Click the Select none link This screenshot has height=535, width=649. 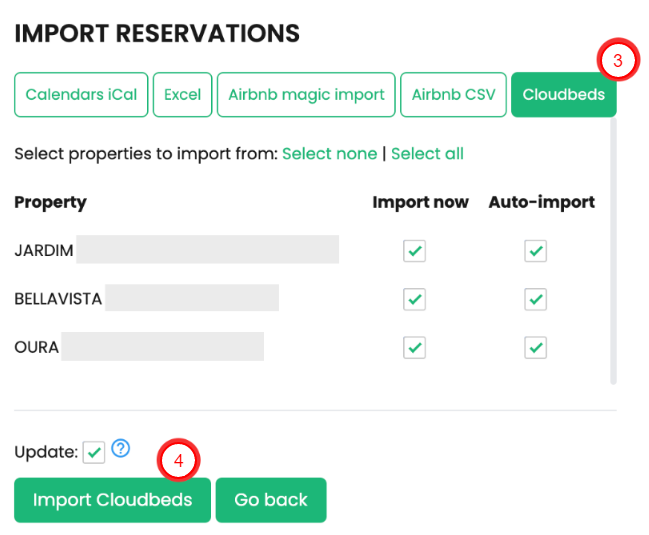330,154
